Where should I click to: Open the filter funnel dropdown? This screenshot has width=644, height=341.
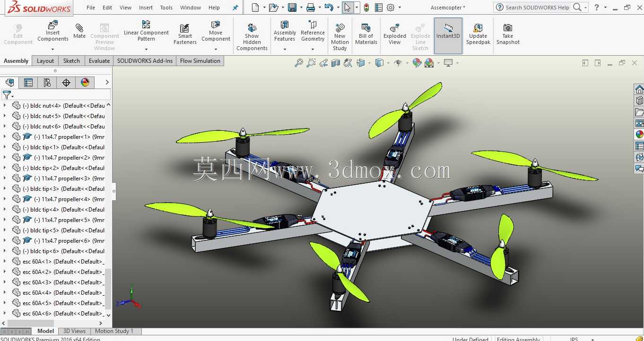click(x=8, y=95)
